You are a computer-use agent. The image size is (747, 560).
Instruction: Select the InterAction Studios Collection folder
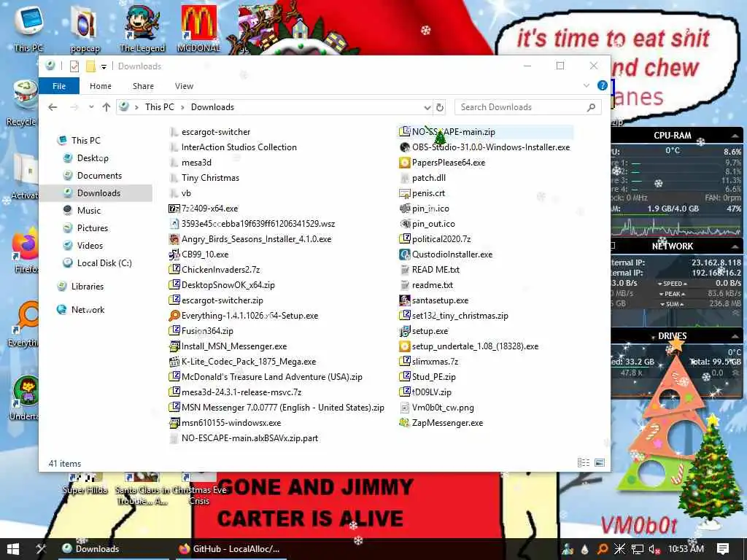pos(233,147)
